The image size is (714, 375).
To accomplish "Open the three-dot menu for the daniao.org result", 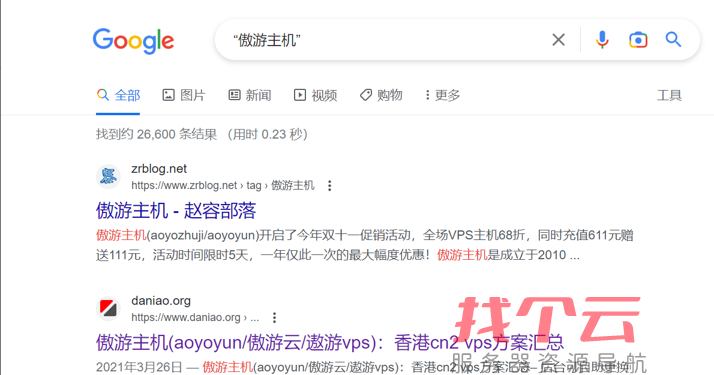I will tap(274, 317).
